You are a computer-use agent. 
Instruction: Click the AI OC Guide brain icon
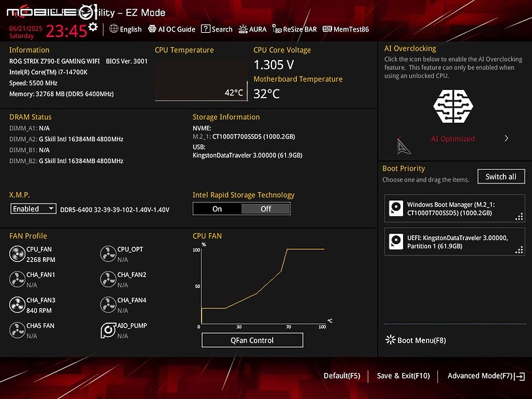pos(152,29)
